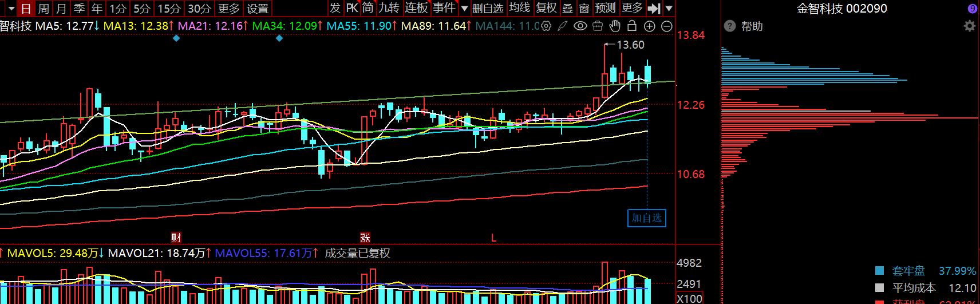Click the L marker on the time axis
The height and width of the screenshot is (304, 980).
tap(493, 237)
